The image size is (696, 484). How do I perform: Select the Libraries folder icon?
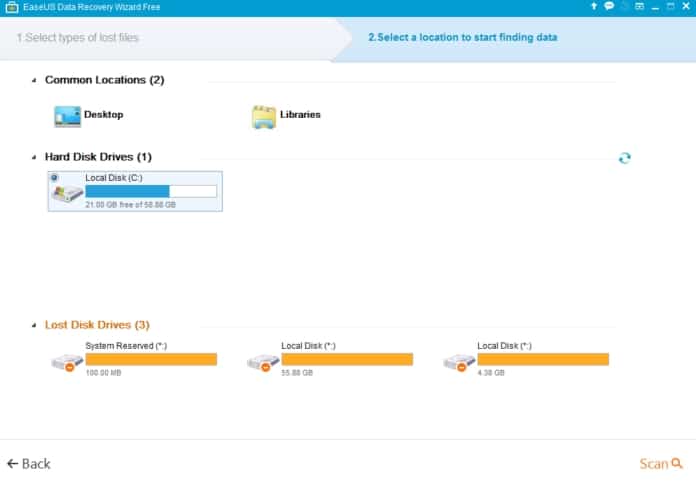(x=264, y=117)
